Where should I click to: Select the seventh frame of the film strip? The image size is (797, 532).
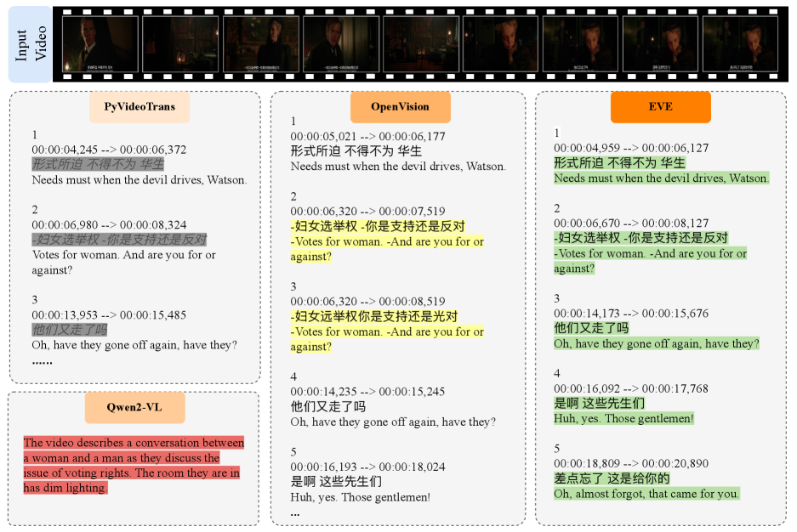pos(580,44)
